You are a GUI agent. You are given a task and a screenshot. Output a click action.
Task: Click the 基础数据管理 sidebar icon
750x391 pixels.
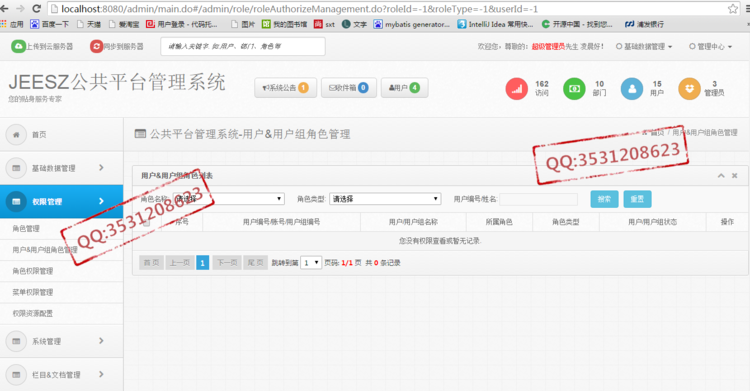pos(16,168)
